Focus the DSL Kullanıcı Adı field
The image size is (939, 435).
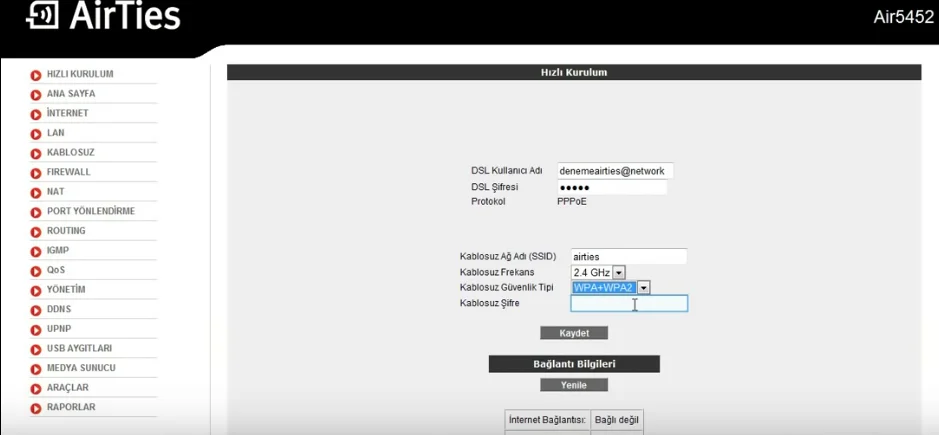coord(615,171)
